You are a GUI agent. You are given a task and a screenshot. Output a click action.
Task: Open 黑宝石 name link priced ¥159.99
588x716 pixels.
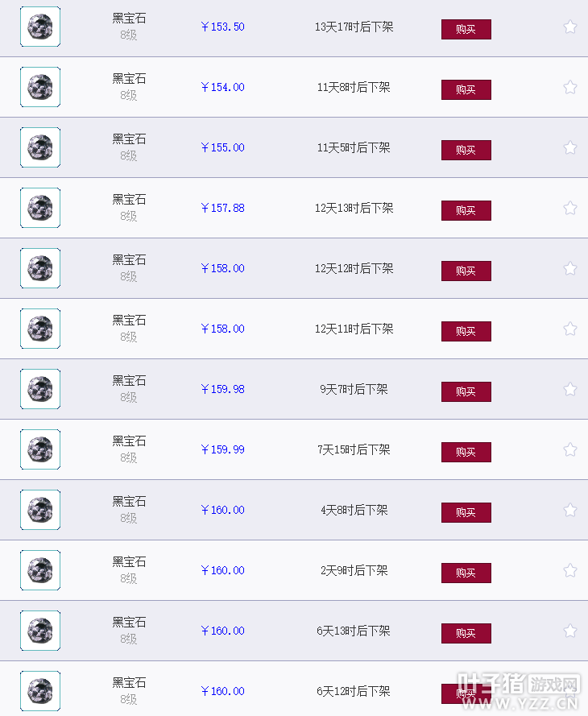(x=129, y=441)
